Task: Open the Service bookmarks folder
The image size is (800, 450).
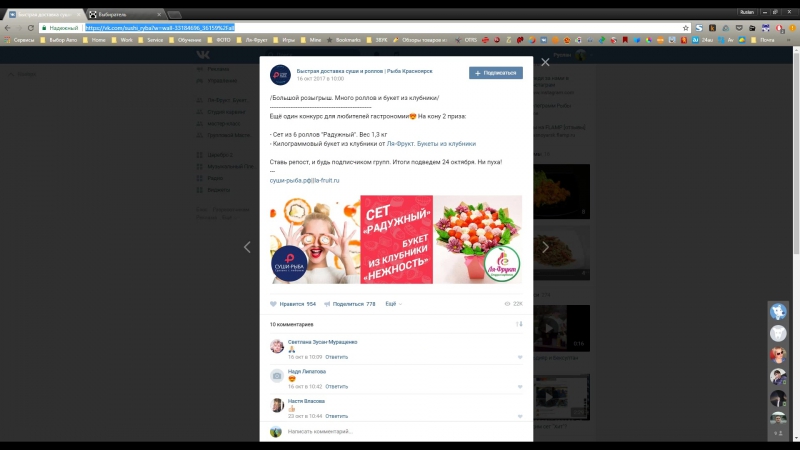Action: (151, 40)
